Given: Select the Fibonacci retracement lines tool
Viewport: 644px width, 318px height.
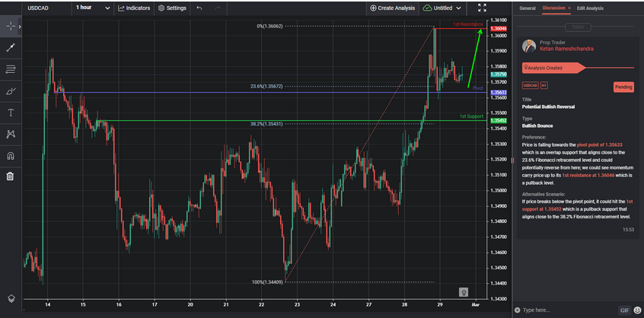Looking at the screenshot, I should pos(11,69).
